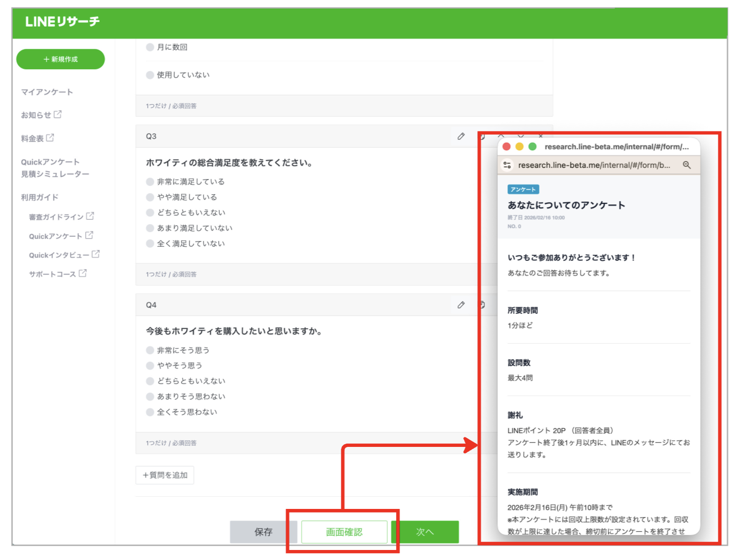
Task: Open the Quickアンケート guide link under 利用ガイド
Action: pyautogui.click(x=56, y=236)
